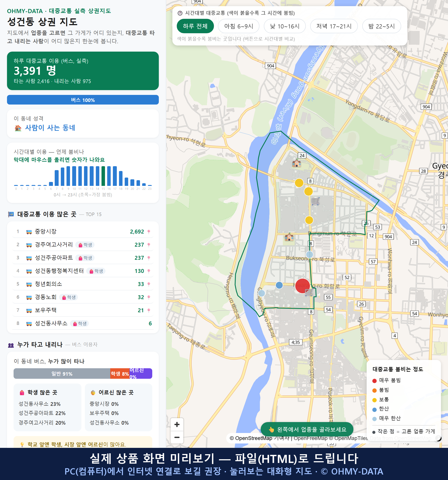
Task: Click the light blue marker on Bukseong-ro
Action: (309, 255)
